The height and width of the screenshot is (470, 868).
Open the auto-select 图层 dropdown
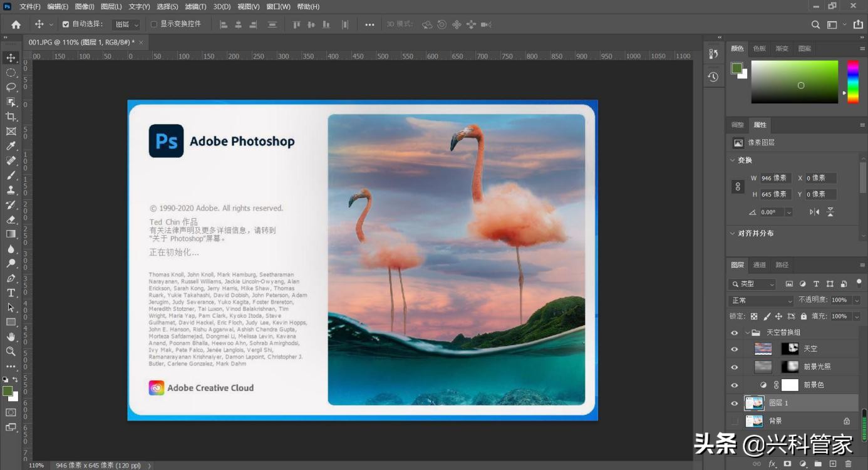(x=126, y=24)
